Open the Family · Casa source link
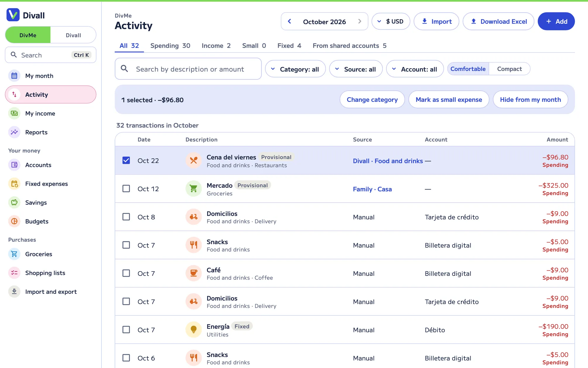The width and height of the screenshot is (588, 368). pyautogui.click(x=372, y=189)
